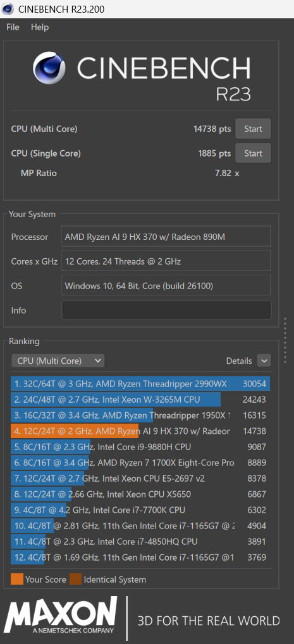The image size is (294, 644).
Task: Open the Help menu
Action: (x=40, y=27)
